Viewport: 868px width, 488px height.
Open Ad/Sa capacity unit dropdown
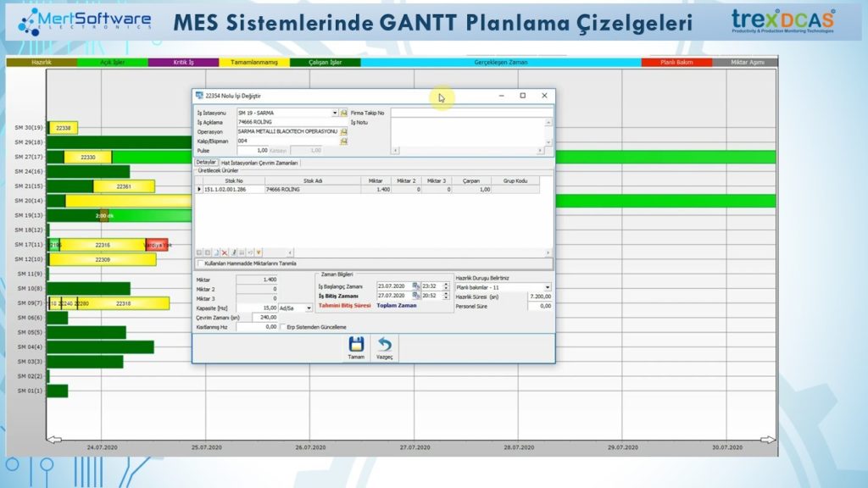(309, 308)
